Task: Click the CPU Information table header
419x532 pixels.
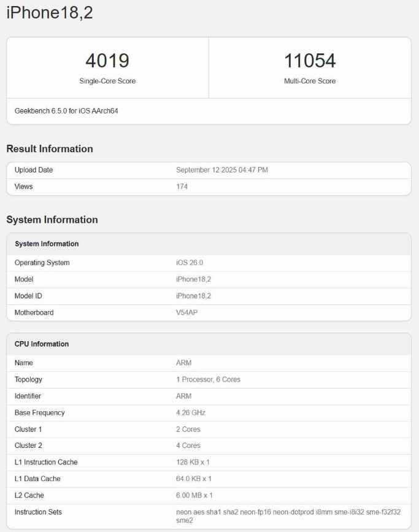Action: pyautogui.click(x=42, y=344)
